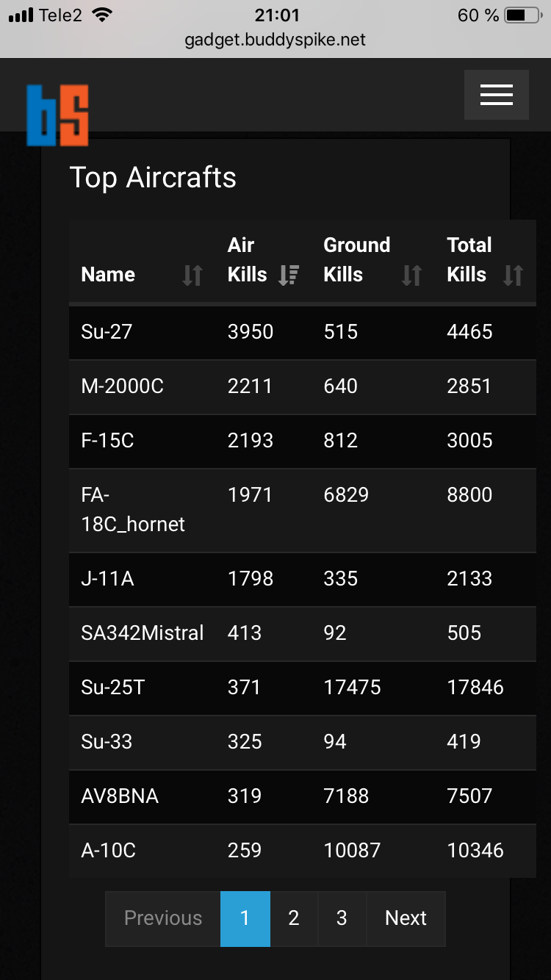Click the Next pagination button
The width and height of the screenshot is (551, 980).
[406, 918]
